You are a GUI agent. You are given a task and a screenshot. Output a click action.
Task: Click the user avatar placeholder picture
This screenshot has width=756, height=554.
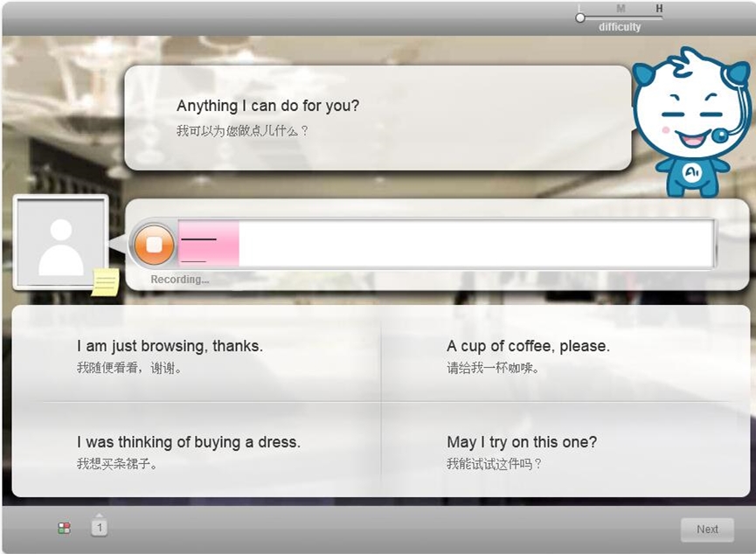pos(61,243)
